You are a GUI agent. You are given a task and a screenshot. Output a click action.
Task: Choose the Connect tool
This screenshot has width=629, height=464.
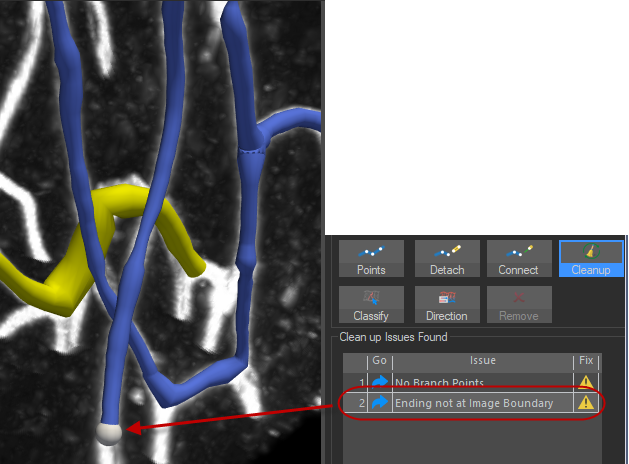pyautogui.click(x=518, y=258)
